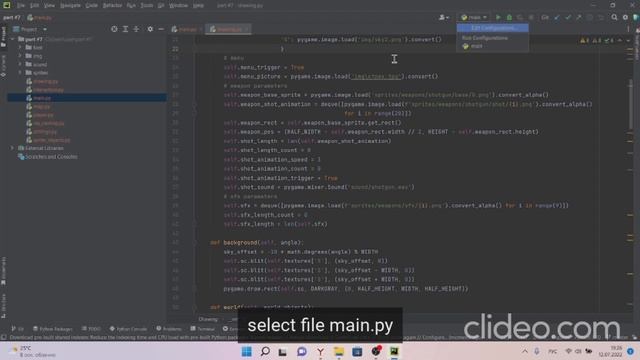The height and width of the screenshot is (360, 640).
Task: Open Terminal tool window
Action: pos(202,329)
